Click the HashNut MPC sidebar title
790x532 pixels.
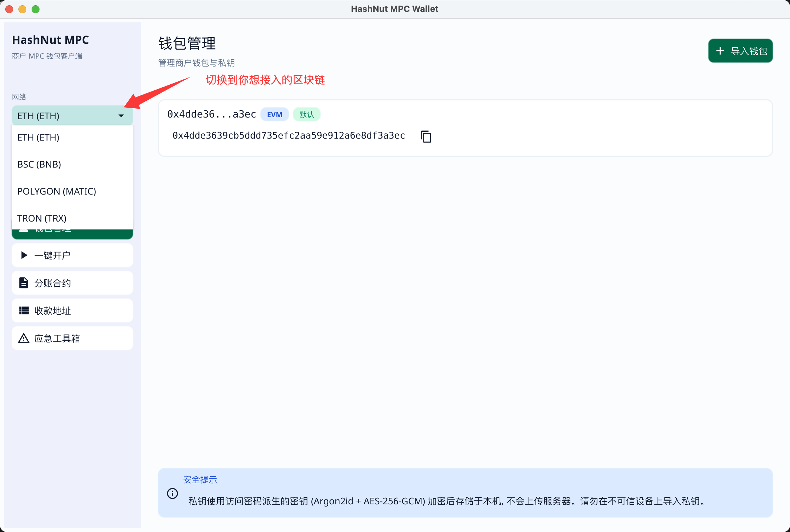(50, 40)
